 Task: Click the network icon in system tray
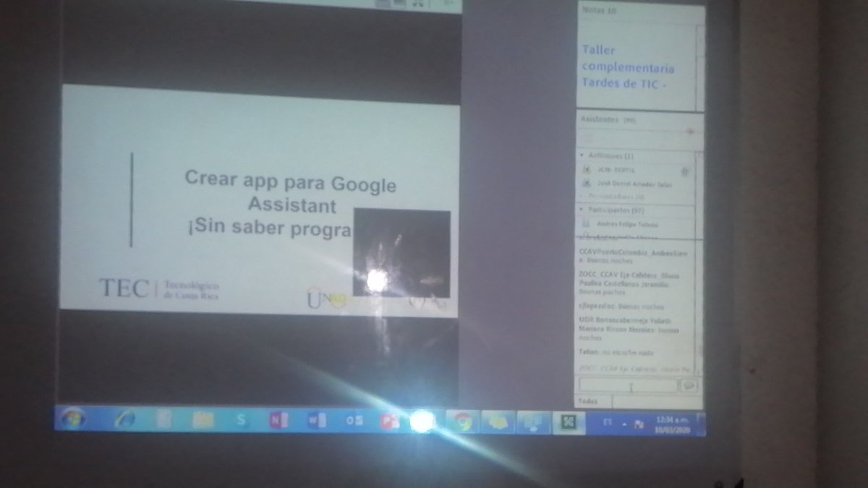tap(639, 423)
